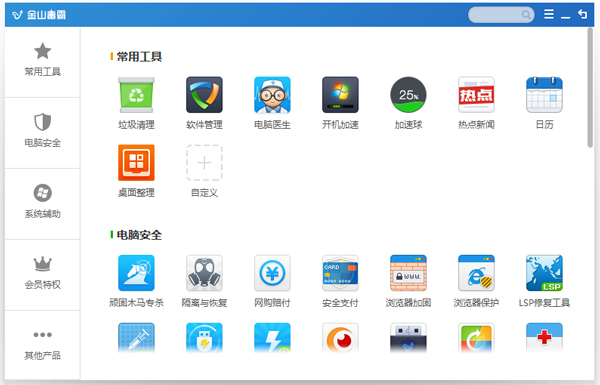This screenshot has height=385, width=600.
Task: Open the 其他产品 sidebar tab
Action: pyautogui.click(x=42, y=345)
